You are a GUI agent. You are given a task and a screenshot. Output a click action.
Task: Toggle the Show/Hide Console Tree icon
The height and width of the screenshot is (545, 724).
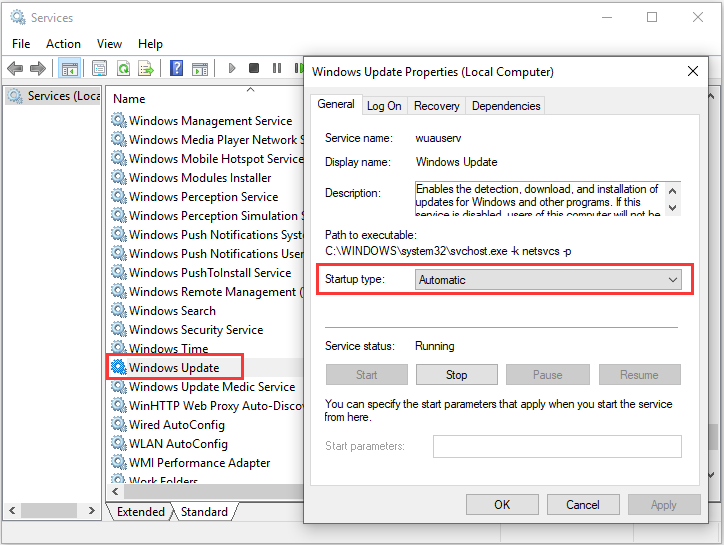[70, 69]
